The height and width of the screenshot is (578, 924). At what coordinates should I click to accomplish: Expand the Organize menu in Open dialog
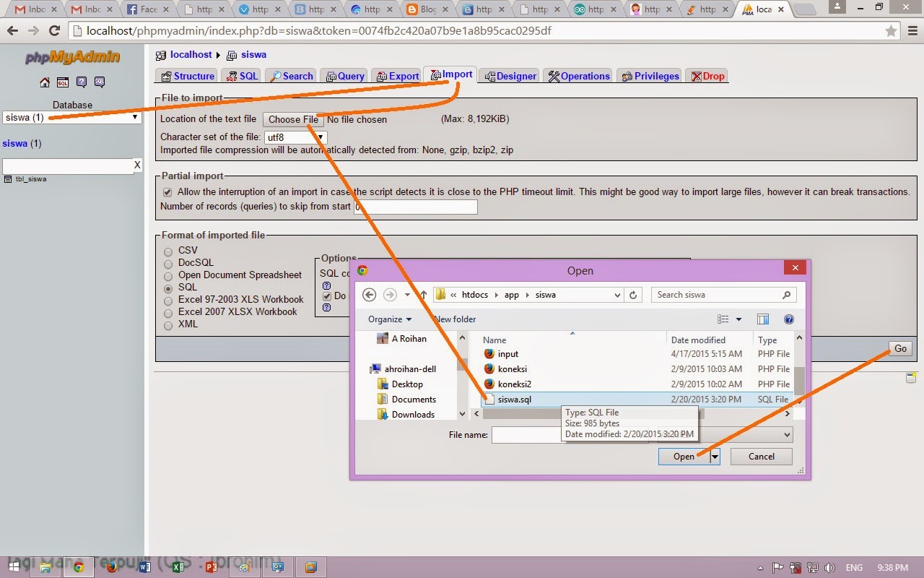390,319
